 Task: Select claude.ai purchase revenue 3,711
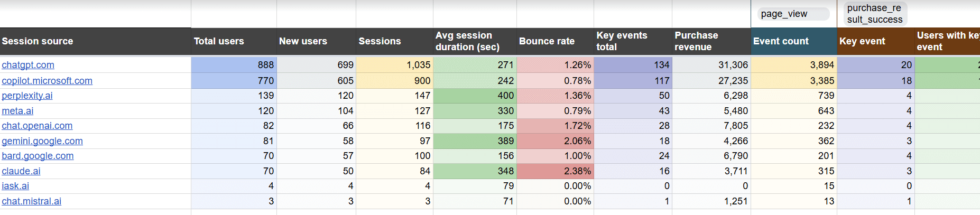point(711,171)
